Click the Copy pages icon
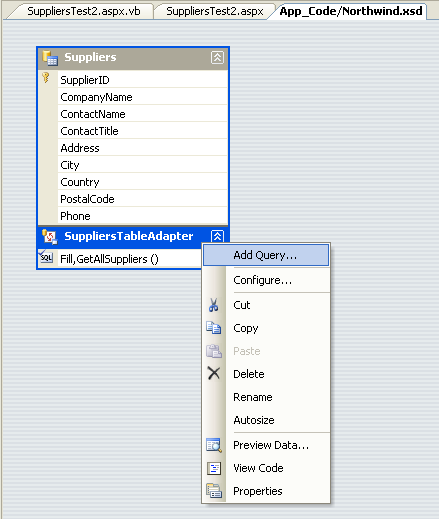 click(213, 328)
